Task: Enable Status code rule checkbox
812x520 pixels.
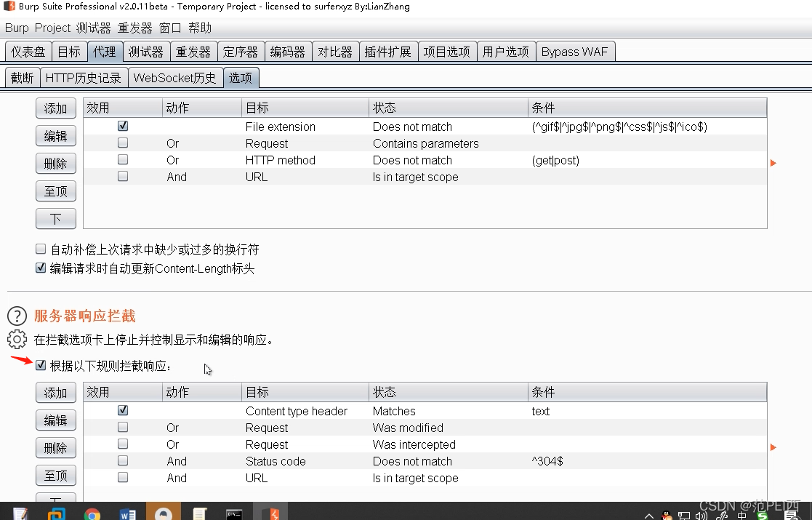Action: (x=123, y=460)
